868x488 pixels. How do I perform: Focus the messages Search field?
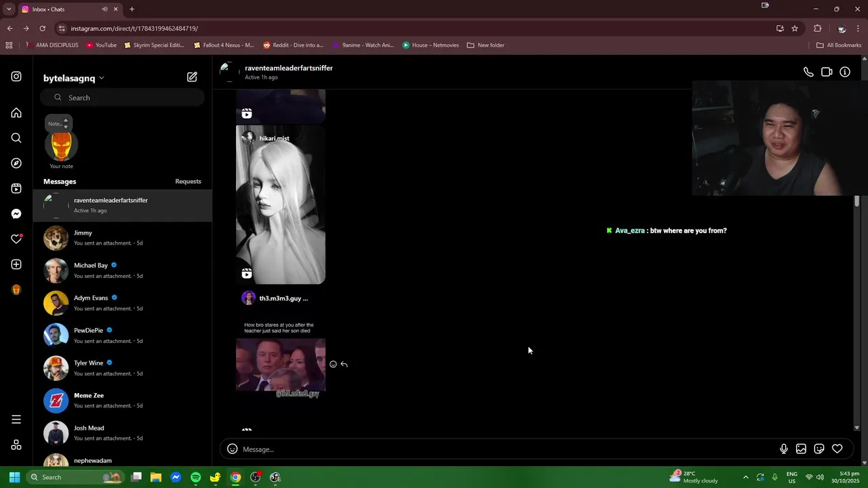click(x=122, y=98)
